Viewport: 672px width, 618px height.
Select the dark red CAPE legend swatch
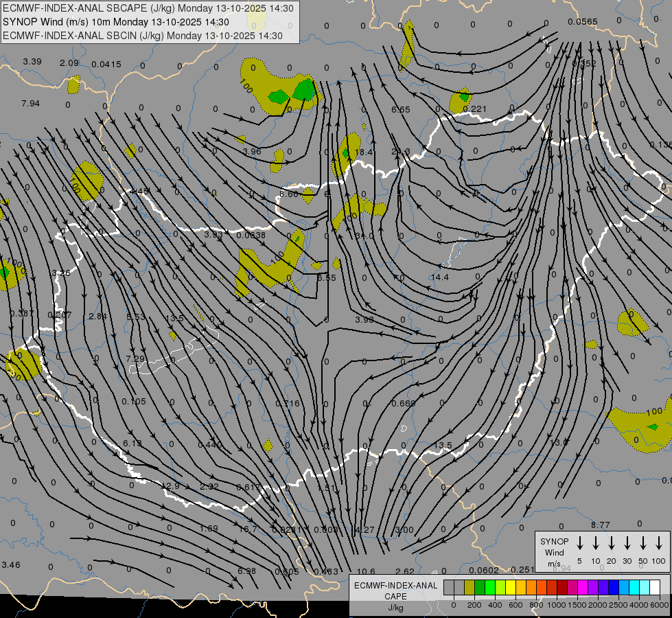pos(562,587)
